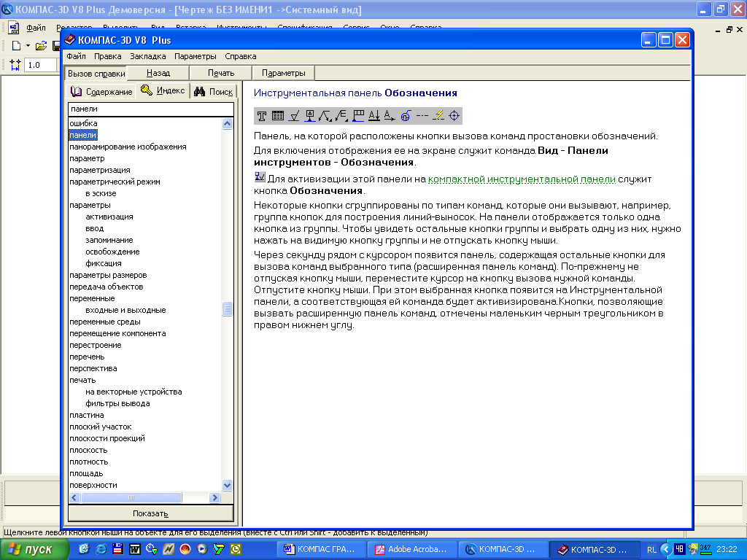Select the index entry панорамирование изображения
The width and height of the screenshot is (747, 560).
pyautogui.click(x=128, y=147)
